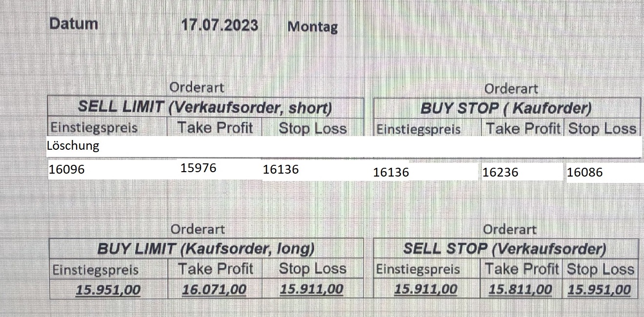
Task: Select the Datum label cell
Action: coord(74,23)
